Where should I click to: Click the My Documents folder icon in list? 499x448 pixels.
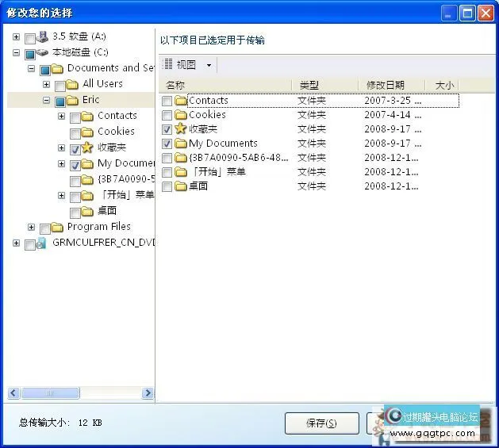(181, 144)
